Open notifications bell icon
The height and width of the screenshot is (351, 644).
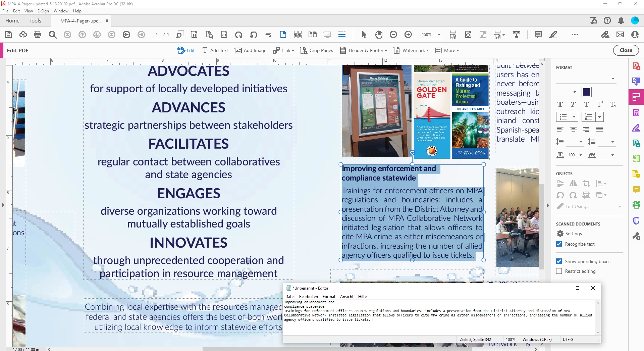621,20
